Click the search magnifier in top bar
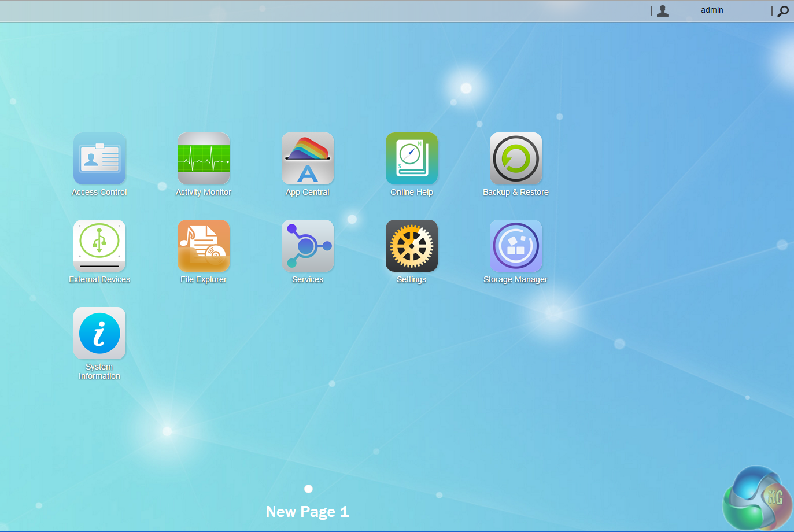Image resolution: width=794 pixels, height=532 pixels. [783, 11]
